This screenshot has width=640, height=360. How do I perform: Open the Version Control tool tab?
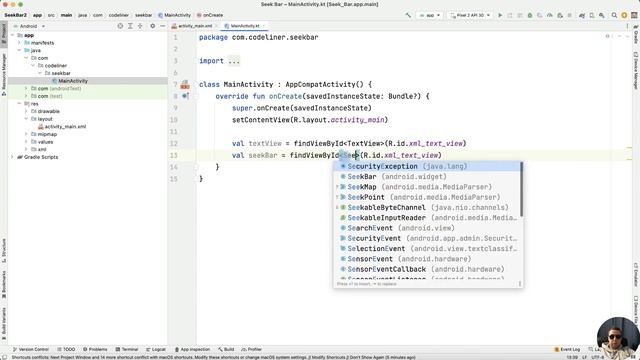tap(31, 349)
